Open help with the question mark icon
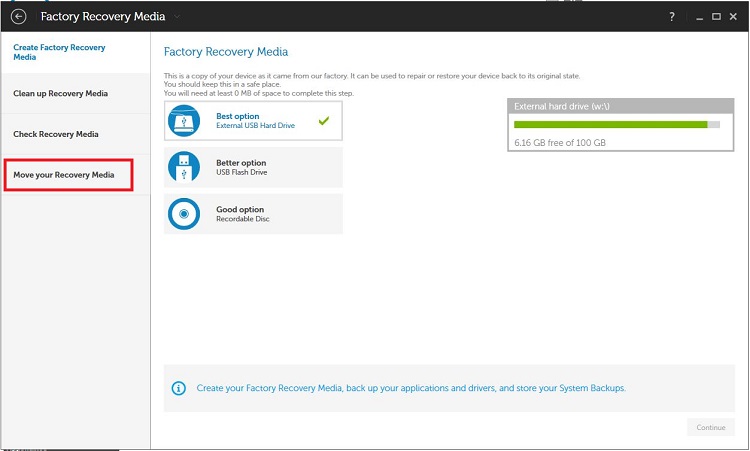 pyautogui.click(x=672, y=17)
